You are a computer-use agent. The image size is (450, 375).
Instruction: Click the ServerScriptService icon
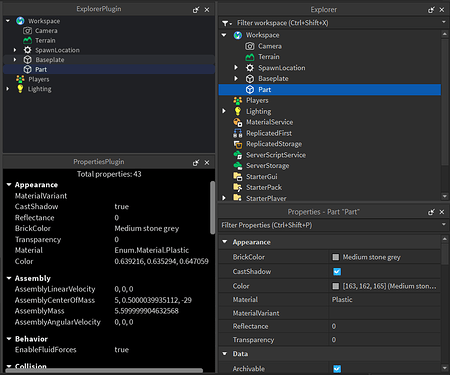[x=238, y=155]
